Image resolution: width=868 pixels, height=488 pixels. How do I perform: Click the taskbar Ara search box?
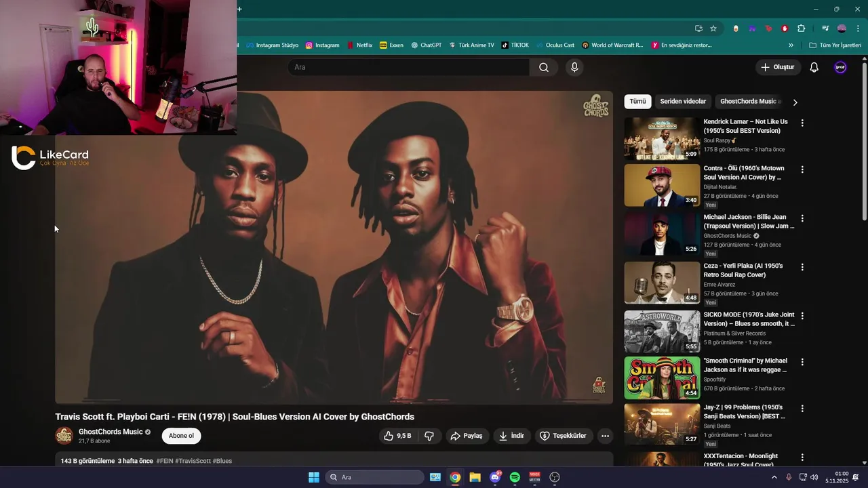pyautogui.click(x=375, y=477)
